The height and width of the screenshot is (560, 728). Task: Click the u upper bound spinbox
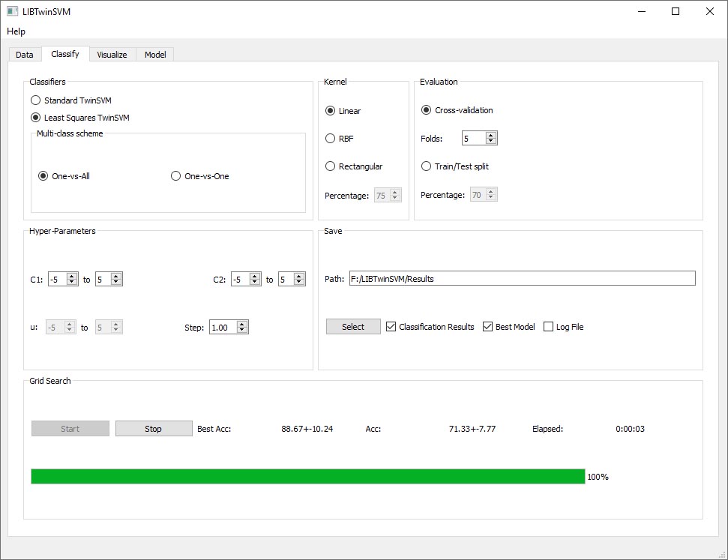tap(109, 328)
